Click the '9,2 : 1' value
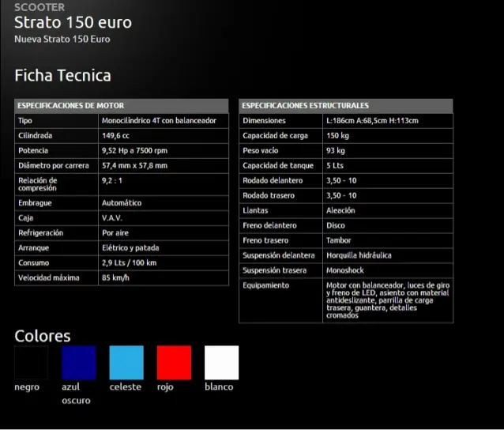Viewport: 504px width, 430px height. tap(112, 180)
